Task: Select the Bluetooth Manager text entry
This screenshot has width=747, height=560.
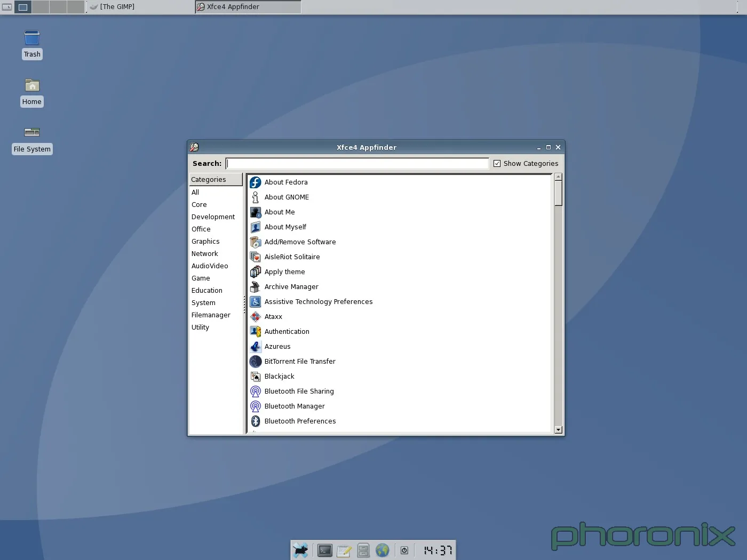Action: click(x=295, y=406)
